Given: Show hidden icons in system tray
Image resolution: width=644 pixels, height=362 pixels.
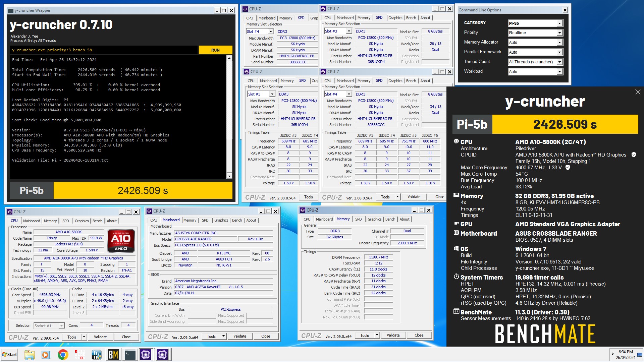Looking at the screenshot, I should coord(612,354).
